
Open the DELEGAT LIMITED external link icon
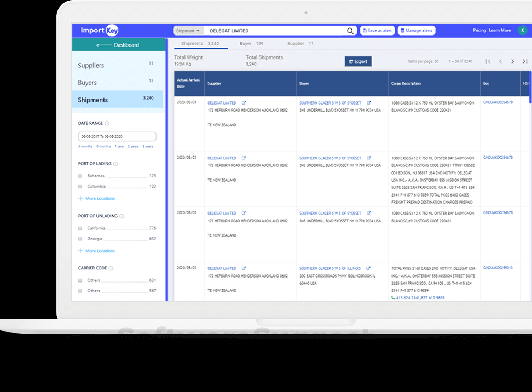(243, 102)
